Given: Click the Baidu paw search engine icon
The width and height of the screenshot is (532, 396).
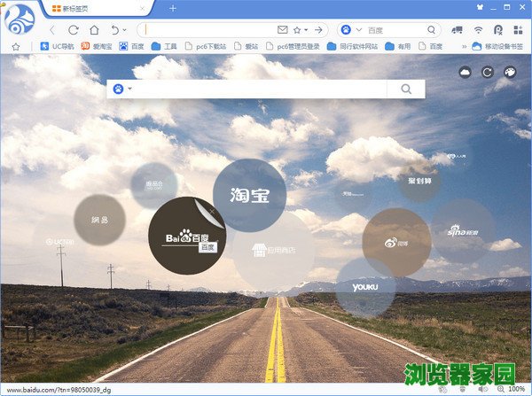Looking at the screenshot, I should tap(346, 30).
